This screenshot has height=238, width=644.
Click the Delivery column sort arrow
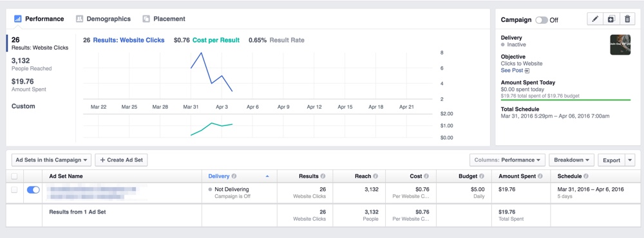(267, 176)
